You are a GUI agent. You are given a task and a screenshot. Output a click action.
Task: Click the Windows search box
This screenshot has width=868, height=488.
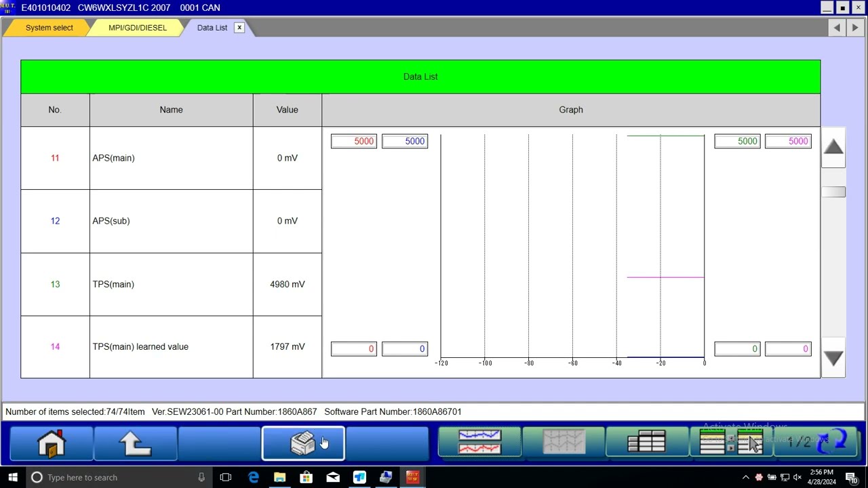tap(119, 477)
